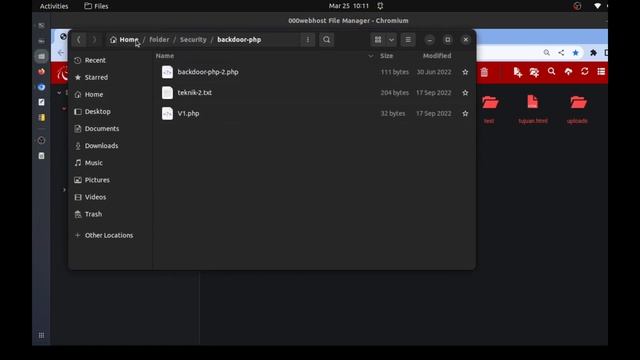Click the delete trash icon in 000webhost toolbar
640x360 pixels.
[484, 72]
